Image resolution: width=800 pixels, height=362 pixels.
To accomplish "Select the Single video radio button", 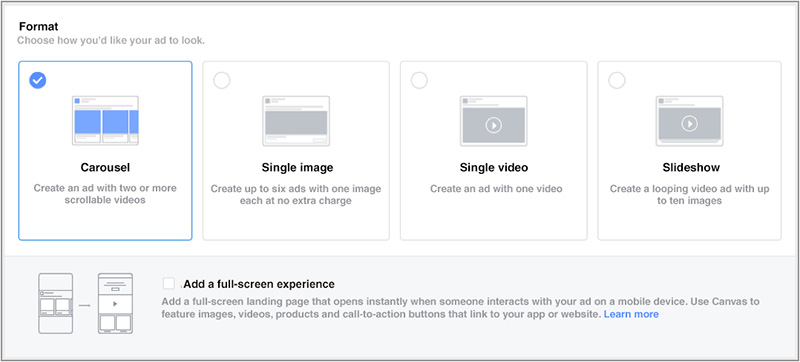I will click(x=419, y=80).
